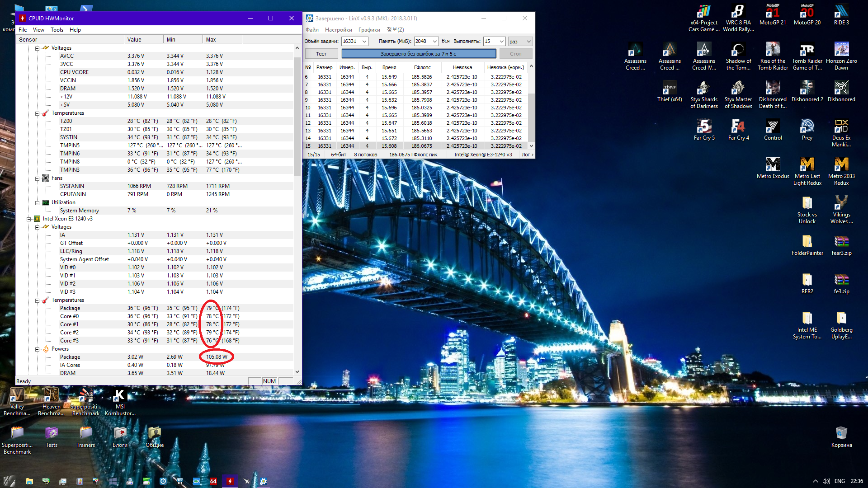Open the Tools menu in HWMonitor

click(x=57, y=30)
